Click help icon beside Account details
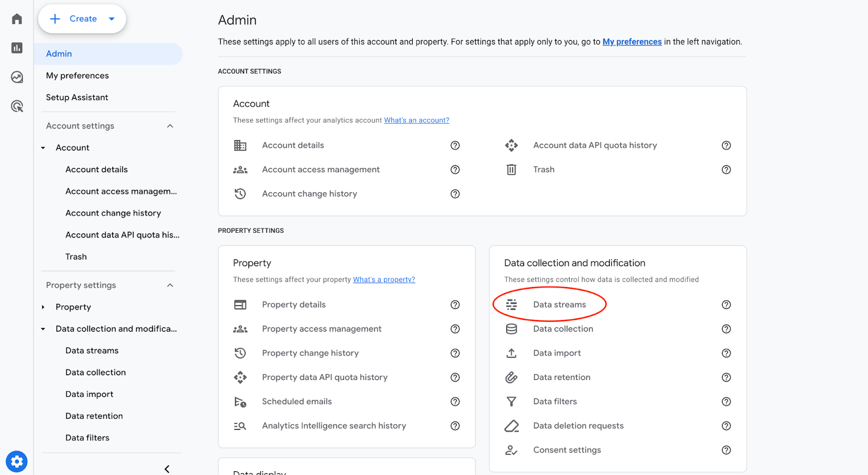868x475 pixels. [x=455, y=145]
